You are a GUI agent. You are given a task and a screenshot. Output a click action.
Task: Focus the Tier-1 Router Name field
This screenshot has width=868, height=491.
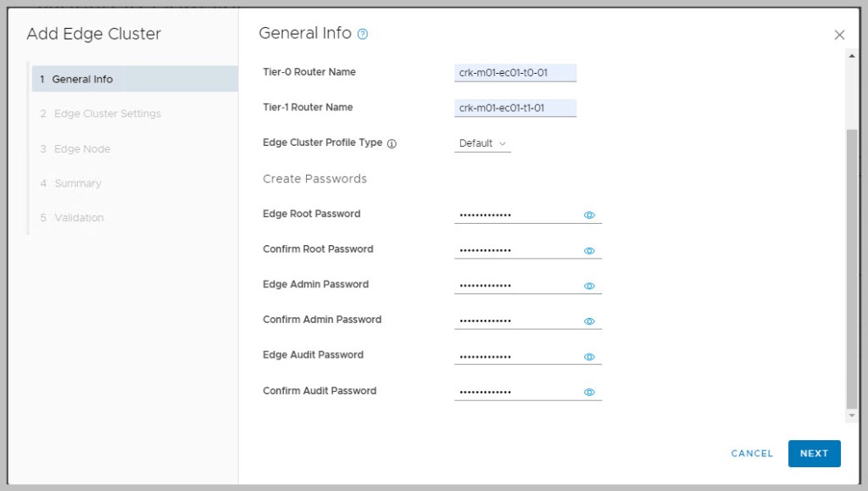[x=515, y=109]
